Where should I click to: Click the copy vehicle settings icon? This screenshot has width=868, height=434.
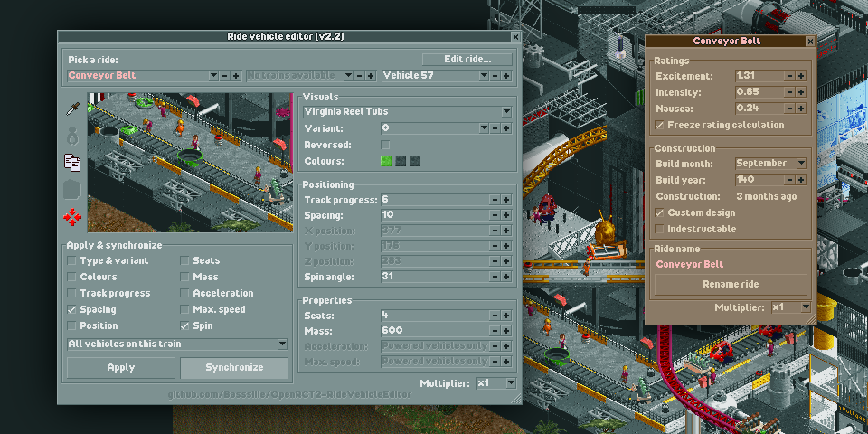pos(72,162)
